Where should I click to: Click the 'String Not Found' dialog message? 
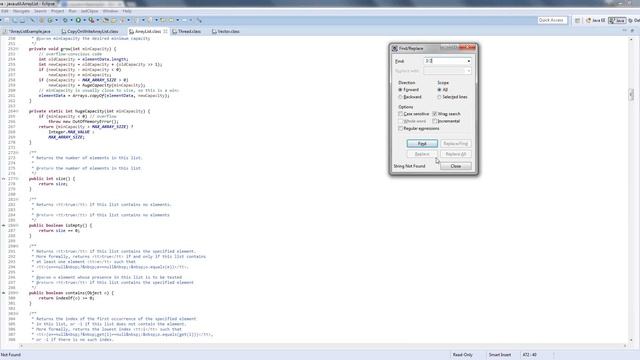409,166
